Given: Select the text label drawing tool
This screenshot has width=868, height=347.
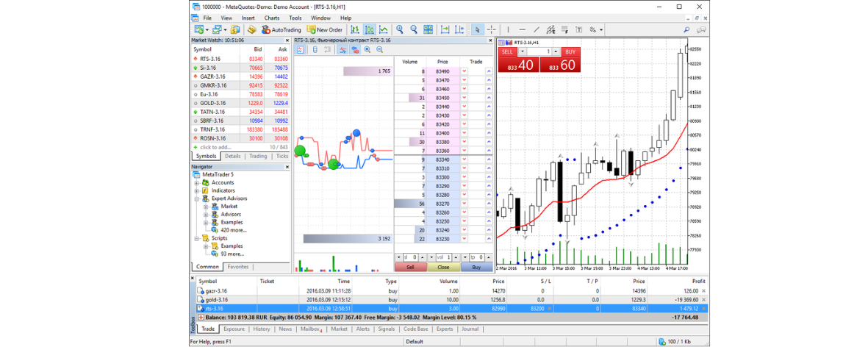Looking at the screenshot, I should (579, 30).
